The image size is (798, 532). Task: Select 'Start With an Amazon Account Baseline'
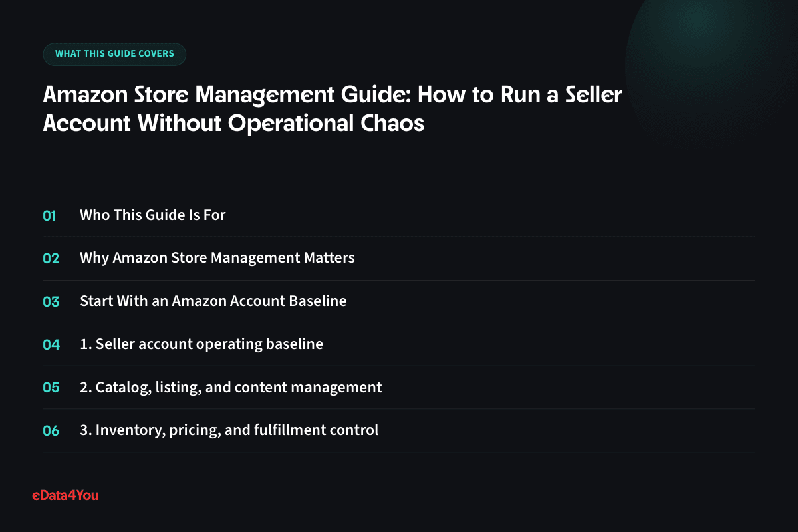(x=213, y=301)
